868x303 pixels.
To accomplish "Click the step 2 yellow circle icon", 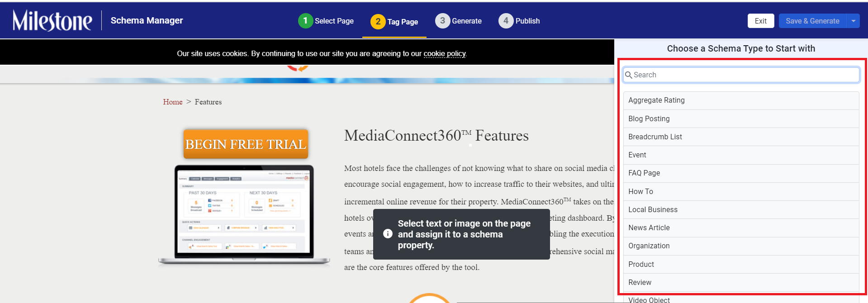I will pyautogui.click(x=378, y=21).
